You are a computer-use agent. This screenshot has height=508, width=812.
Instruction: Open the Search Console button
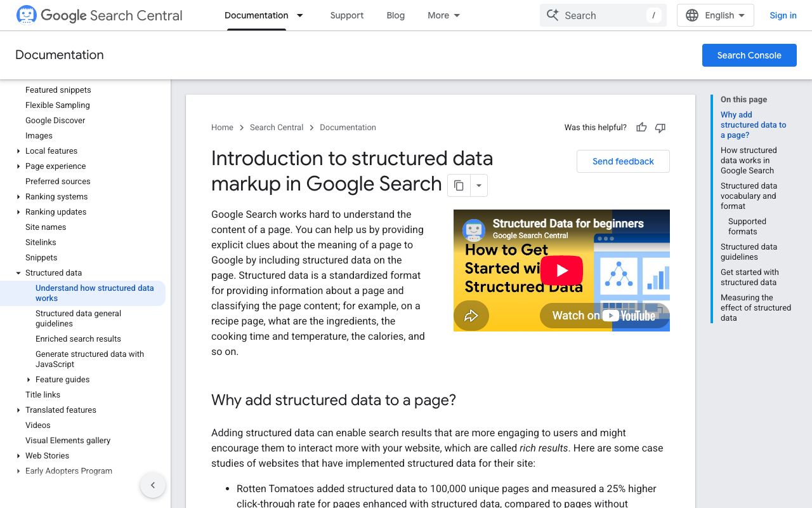(749, 55)
